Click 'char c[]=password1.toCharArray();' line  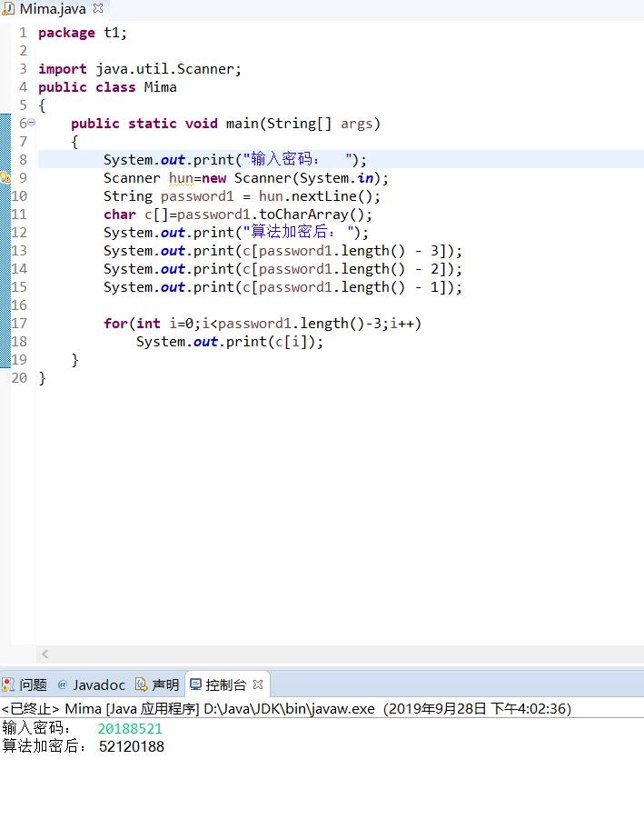[x=238, y=215]
